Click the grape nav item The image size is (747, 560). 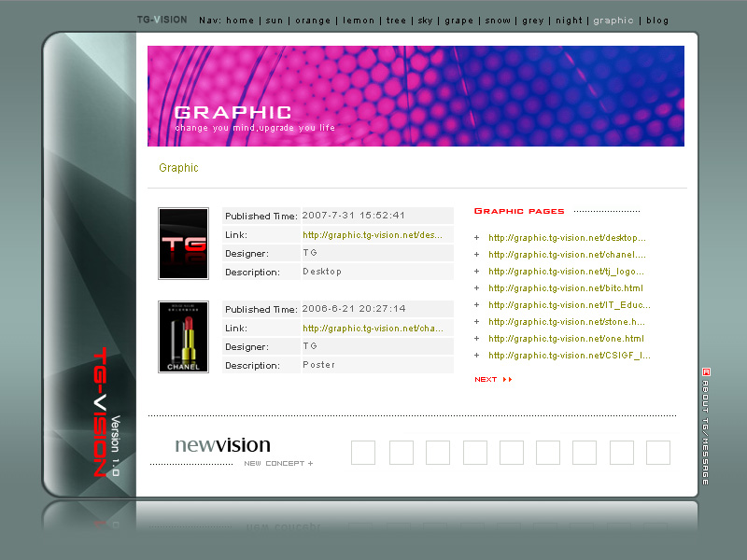[458, 21]
